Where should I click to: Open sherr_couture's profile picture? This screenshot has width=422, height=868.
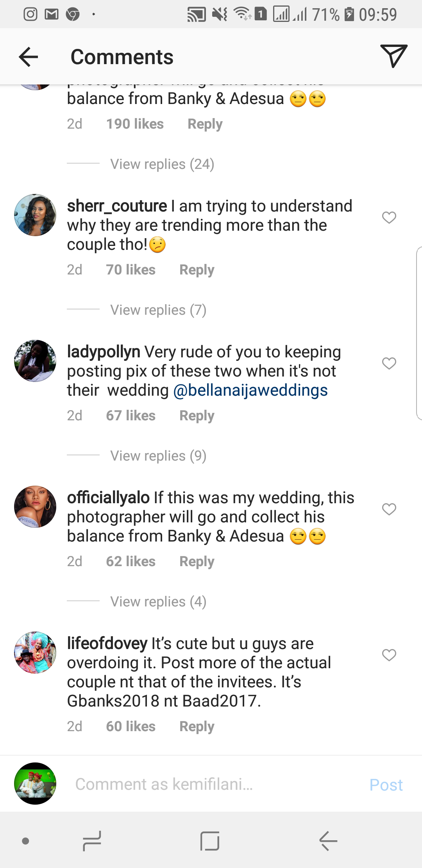tap(35, 215)
